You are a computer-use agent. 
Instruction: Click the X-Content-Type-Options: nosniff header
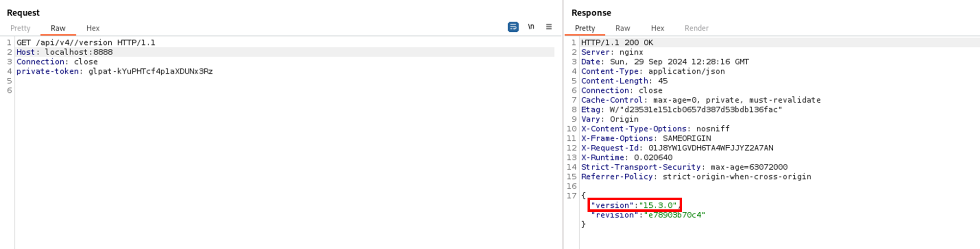(655, 129)
